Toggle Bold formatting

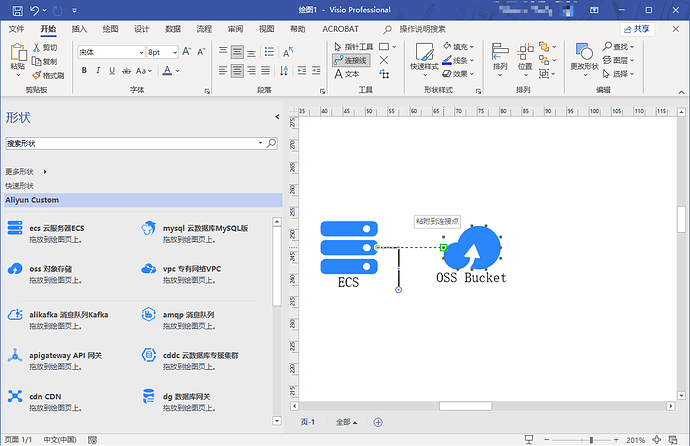(x=84, y=70)
